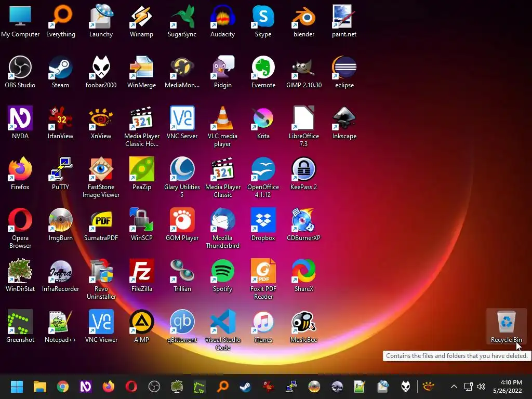The width and height of the screenshot is (532, 399).
Task: Click the ShareX desktop shortcut
Action: [303, 275]
